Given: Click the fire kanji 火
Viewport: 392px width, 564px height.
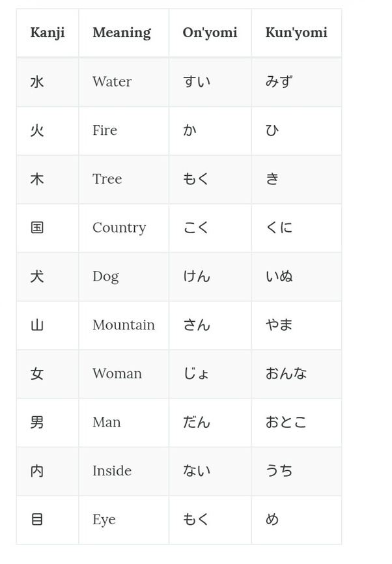Looking at the screenshot, I should (37, 130).
